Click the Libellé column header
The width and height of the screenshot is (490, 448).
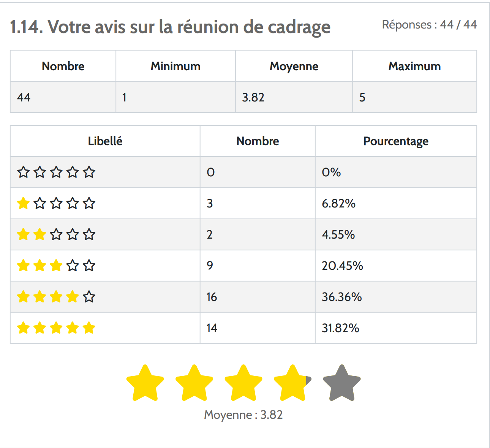105,141
